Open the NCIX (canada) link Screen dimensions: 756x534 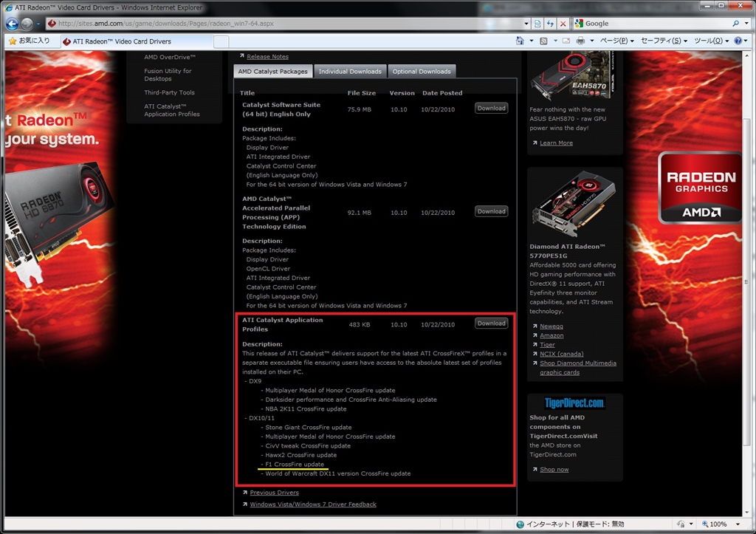(x=562, y=354)
